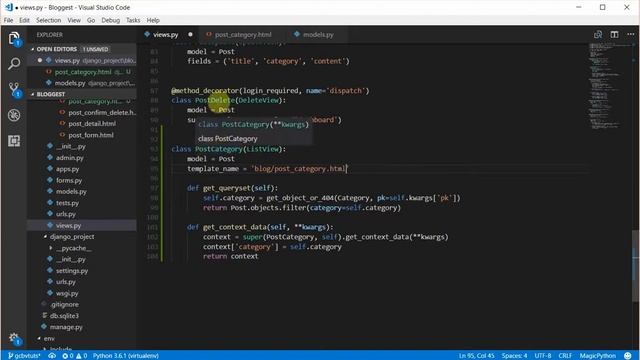This screenshot has width=640, height=360.
Task: Open the Go menu
Action: tap(91, 20)
